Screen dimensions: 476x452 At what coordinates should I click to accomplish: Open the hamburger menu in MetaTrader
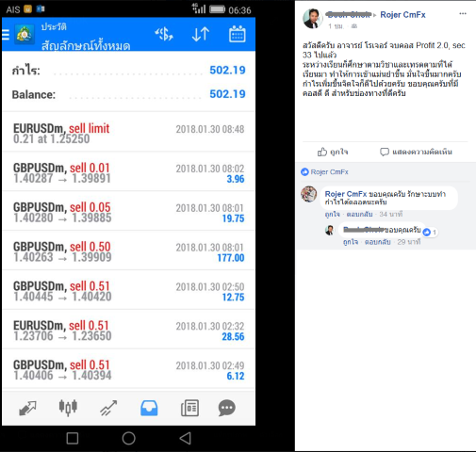coord(5,35)
